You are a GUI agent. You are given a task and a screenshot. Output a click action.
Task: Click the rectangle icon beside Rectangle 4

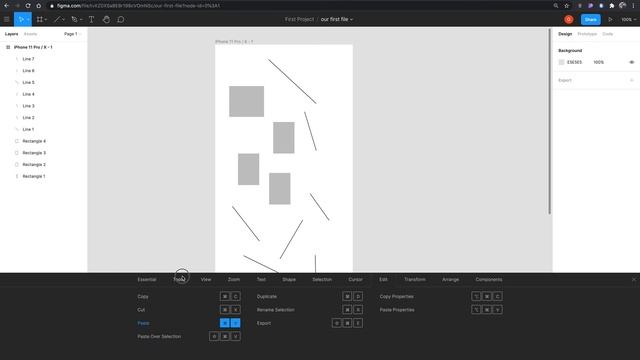coord(17,141)
